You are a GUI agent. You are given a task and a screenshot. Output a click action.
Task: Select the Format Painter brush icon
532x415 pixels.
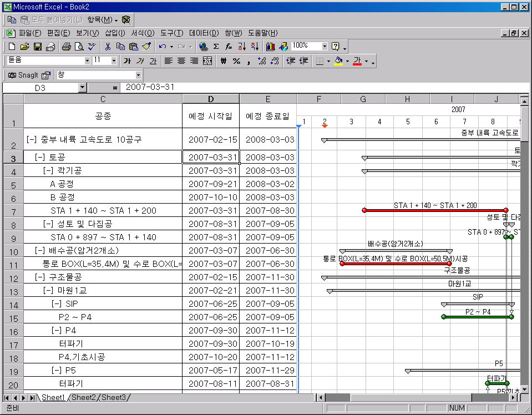(146, 47)
